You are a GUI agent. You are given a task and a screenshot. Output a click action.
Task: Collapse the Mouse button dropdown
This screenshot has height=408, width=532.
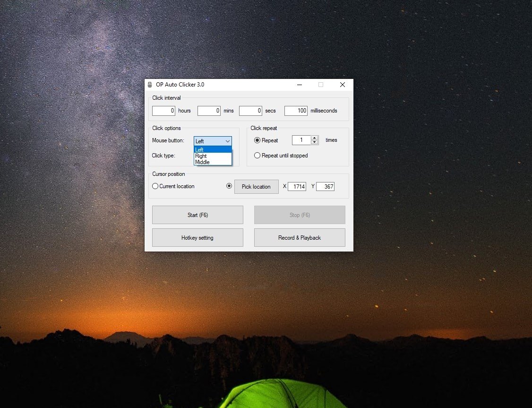[227, 141]
